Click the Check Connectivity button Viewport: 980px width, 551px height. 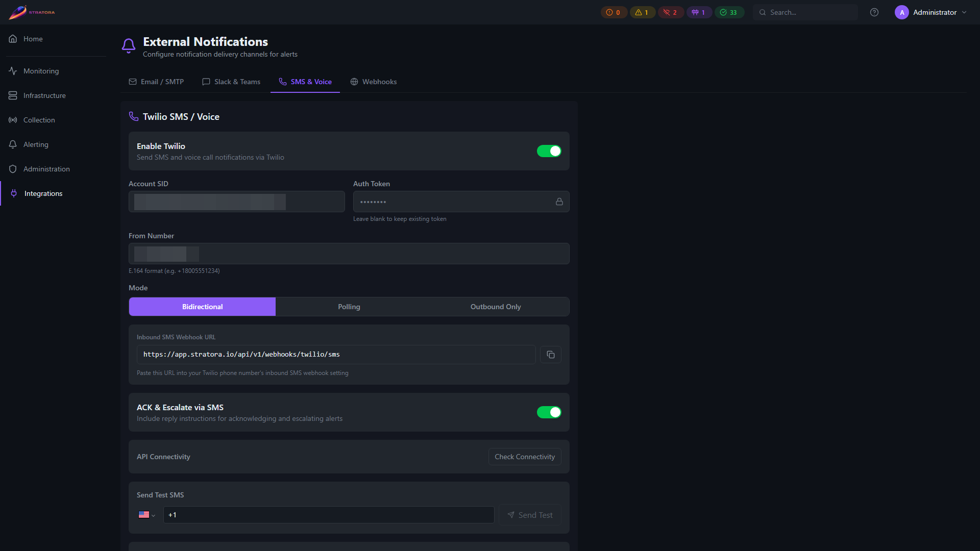coord(525,457)
